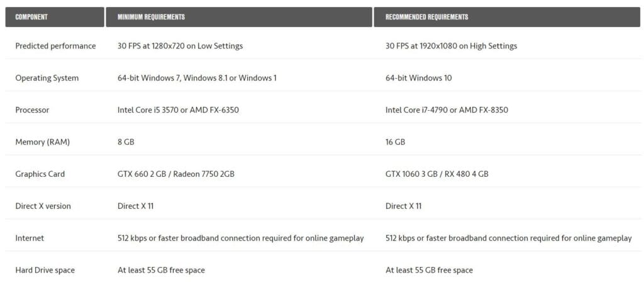Select the Operating System row label
This screenshot has height=282, width=644.
point(47,78)
